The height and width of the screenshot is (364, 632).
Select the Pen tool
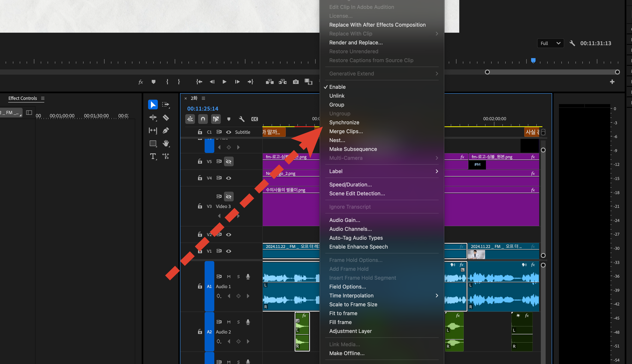(x=166, y=131)
